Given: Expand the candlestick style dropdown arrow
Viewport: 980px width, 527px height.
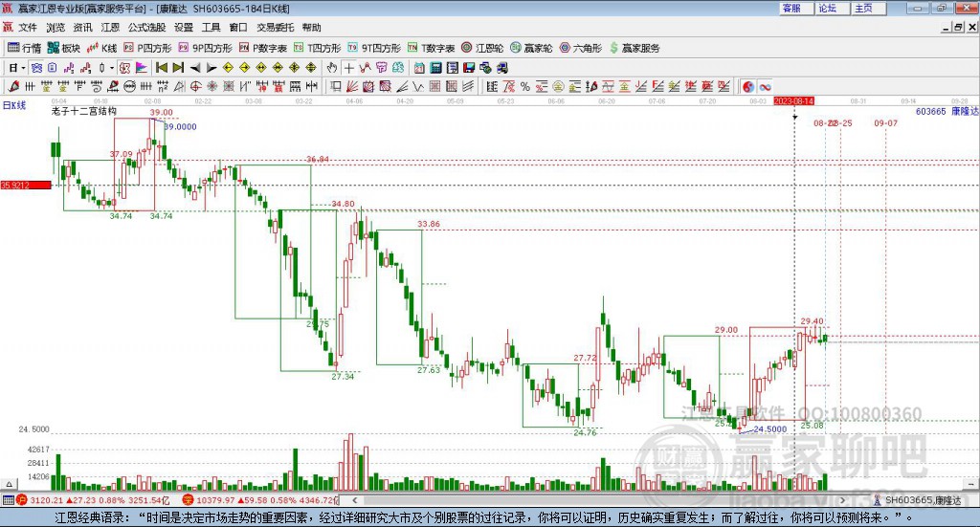Looking at the screenshot, I should [x=112, y=68].
